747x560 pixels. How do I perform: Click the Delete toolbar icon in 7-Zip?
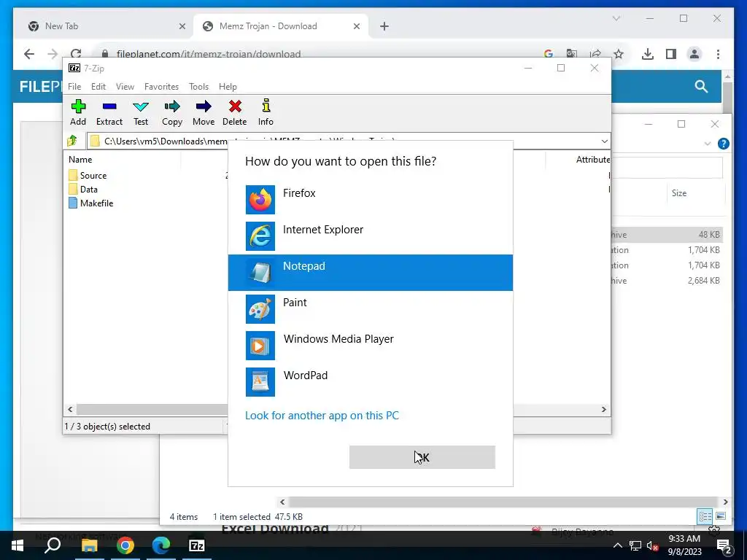pyautogui.click(x=235, y=112)
